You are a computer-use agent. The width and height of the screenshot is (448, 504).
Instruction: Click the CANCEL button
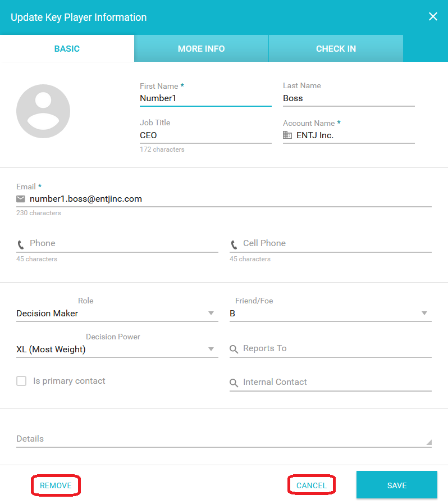pos(312,485)
